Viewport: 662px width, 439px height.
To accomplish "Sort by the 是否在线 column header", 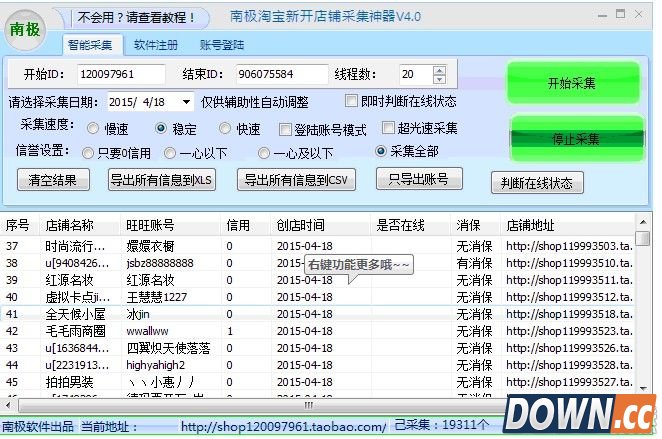I will tap(410, 225).
